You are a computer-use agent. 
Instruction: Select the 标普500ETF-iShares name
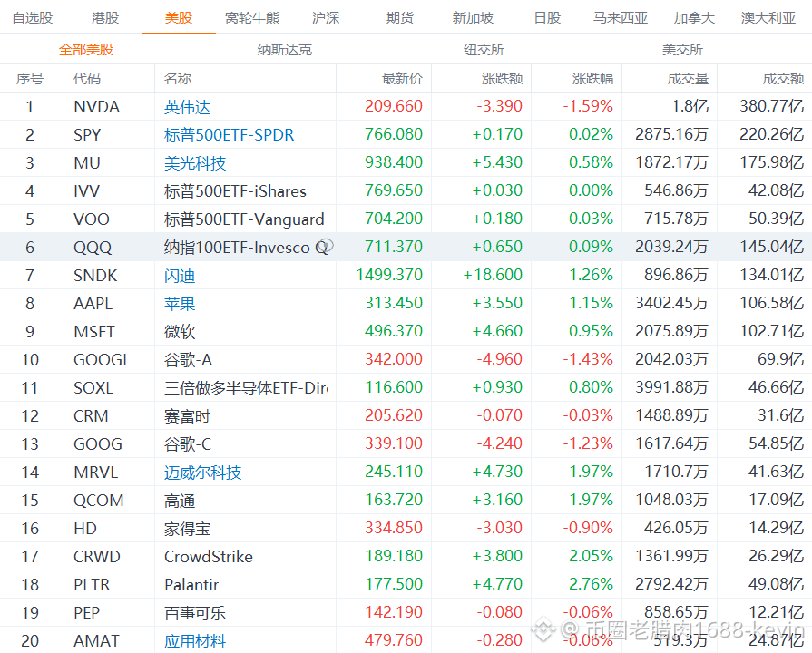click(x=235, y=191)
